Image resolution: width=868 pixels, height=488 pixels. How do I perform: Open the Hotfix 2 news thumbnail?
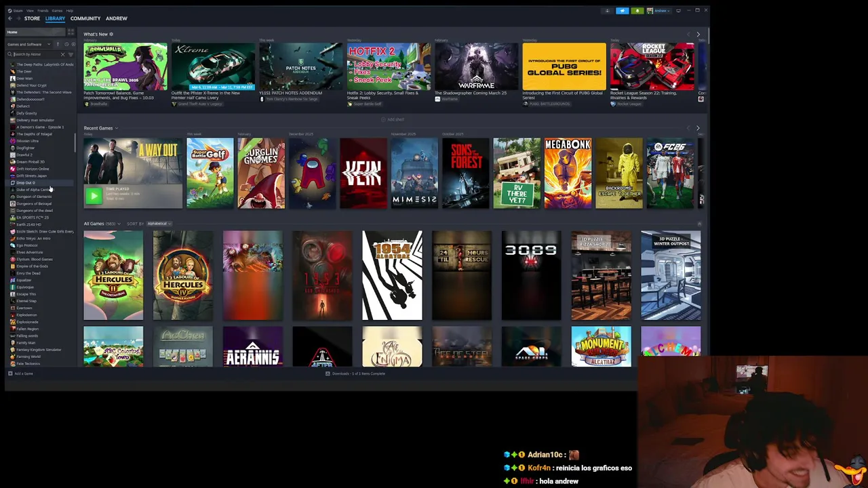pos(389,66)
